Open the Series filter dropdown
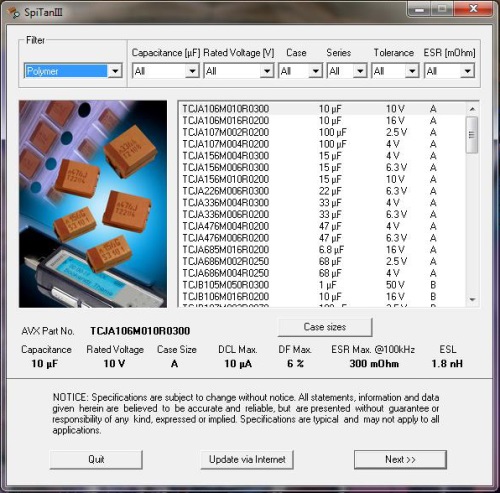 tap(347, 71)
